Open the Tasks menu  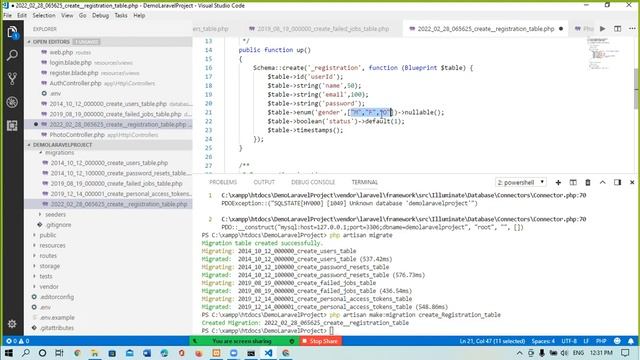tap(121, 16)
